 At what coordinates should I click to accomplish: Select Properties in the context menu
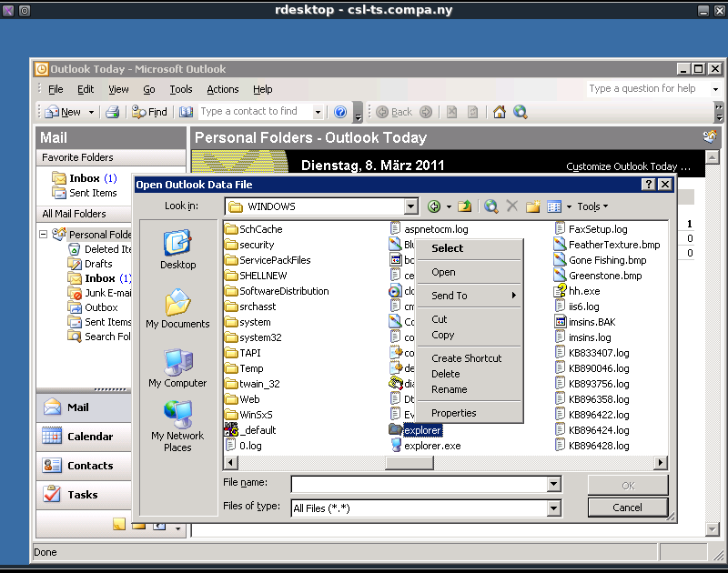[x=453, y=413]
